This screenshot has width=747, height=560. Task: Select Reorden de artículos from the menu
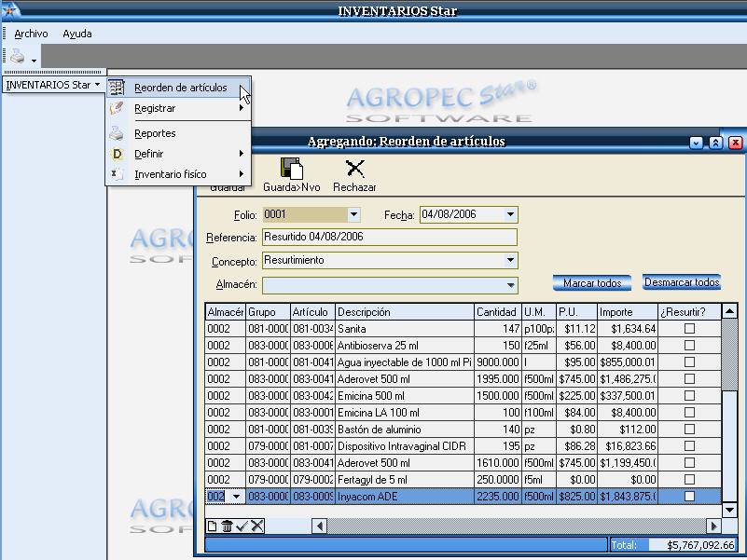pos(178,88)
